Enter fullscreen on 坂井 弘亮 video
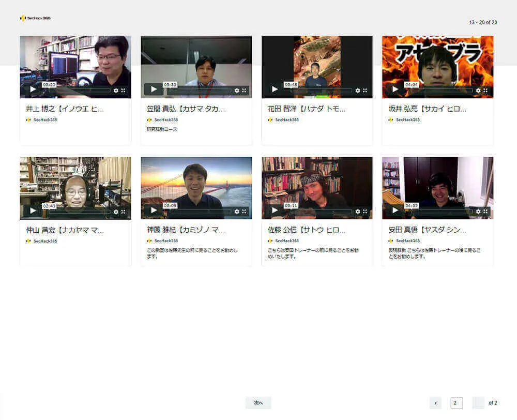517x420 pixels. [485, 91]
